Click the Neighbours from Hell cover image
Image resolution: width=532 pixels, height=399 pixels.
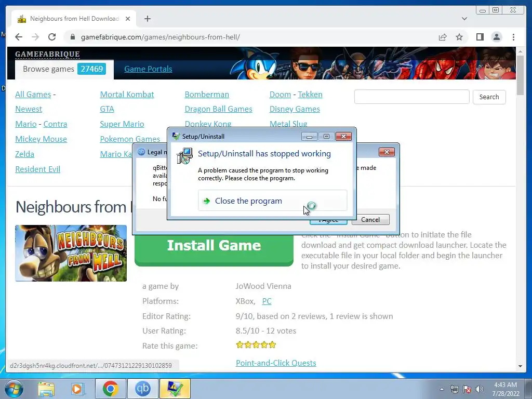click(x=71, y=253)
